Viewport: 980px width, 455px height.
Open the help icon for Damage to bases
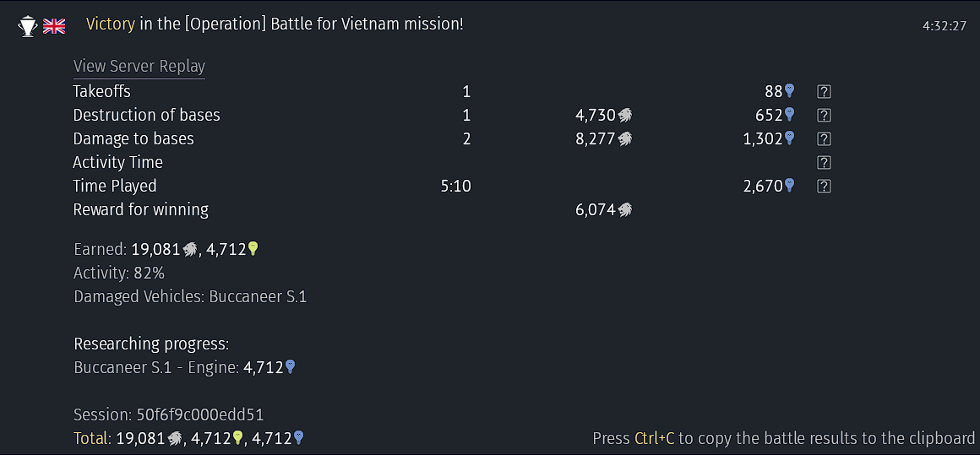coord(824,139)
